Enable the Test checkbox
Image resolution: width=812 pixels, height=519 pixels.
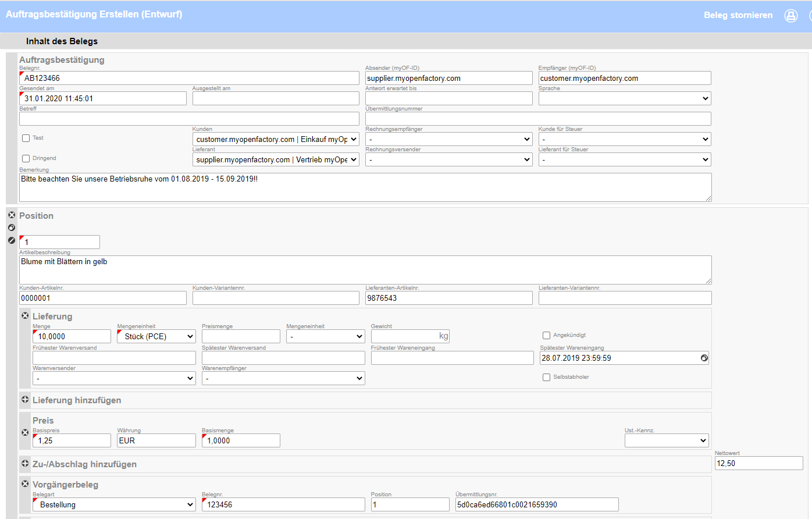26,138
